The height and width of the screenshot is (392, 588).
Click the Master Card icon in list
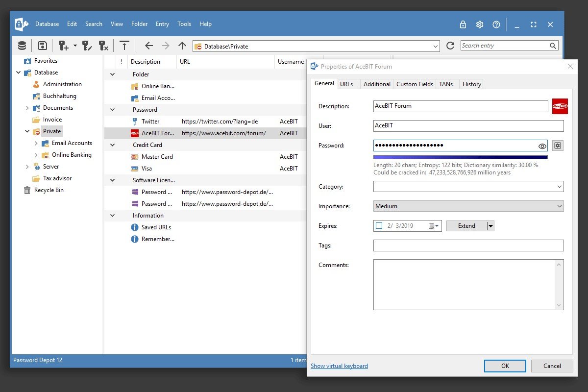pos(135,157)
